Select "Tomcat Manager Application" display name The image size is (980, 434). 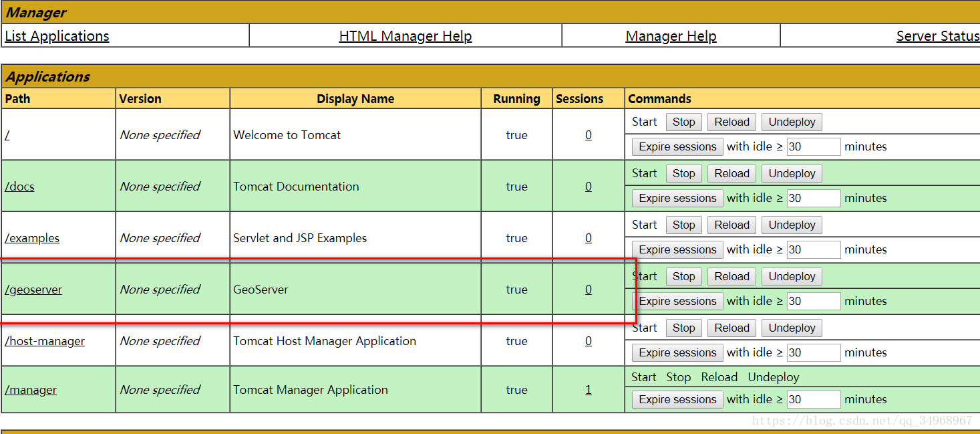[x=311, y=390]
